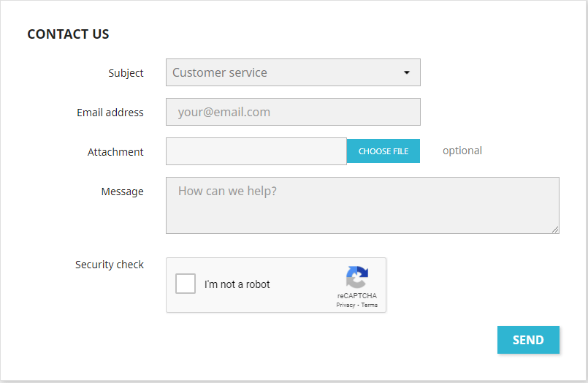
Task: Click the Contact Us heading
Action: [x=68, y=34]
